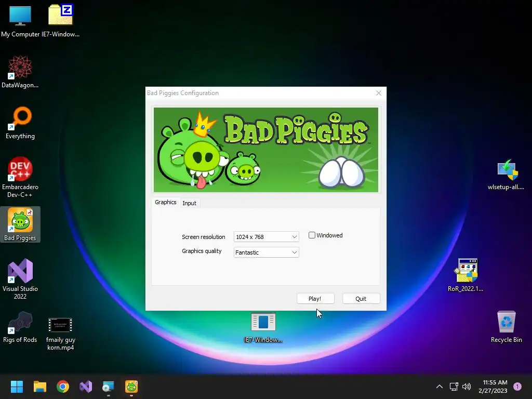Open Visual Studio from the taskbar

86,387
